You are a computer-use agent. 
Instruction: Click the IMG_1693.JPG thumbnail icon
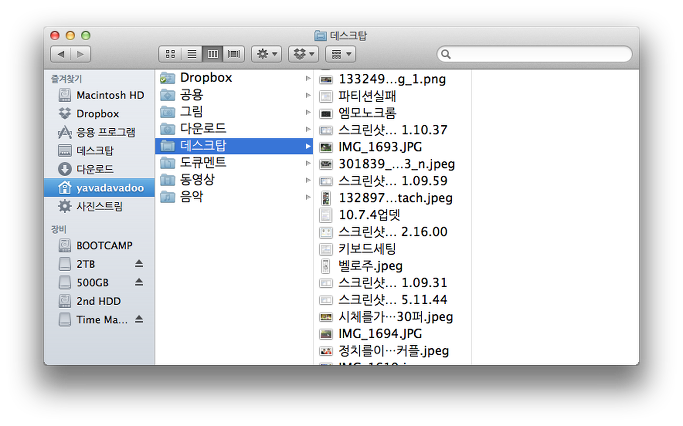[x=326, y=147]
